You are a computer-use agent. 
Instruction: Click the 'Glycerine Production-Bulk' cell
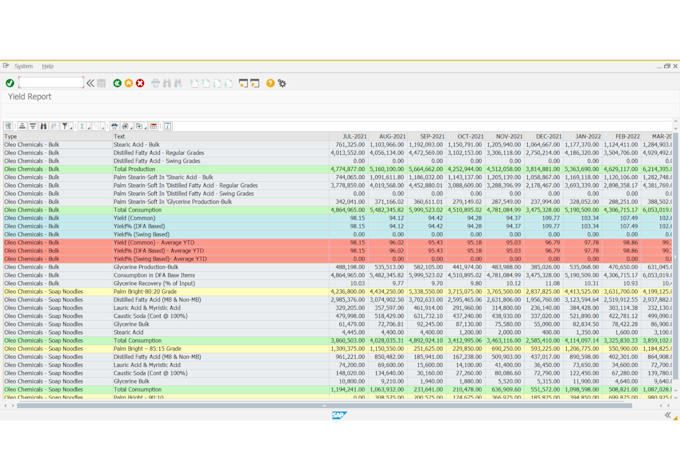coord(220,267)
